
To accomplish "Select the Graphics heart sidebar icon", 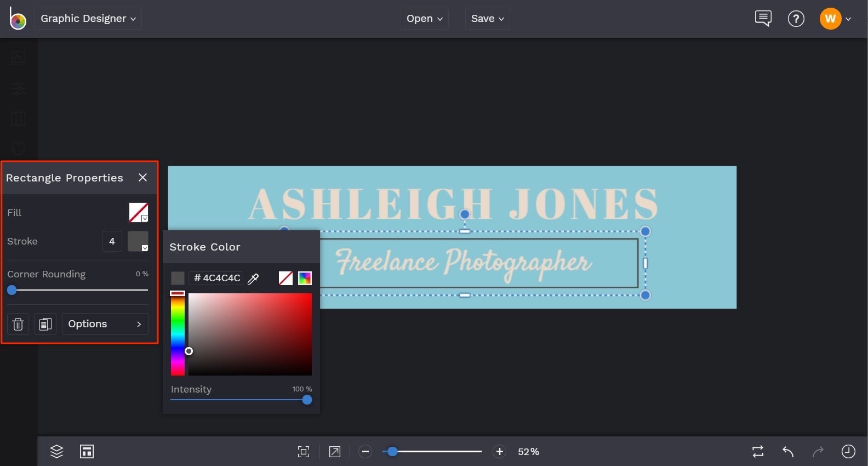I will point(19,149).
